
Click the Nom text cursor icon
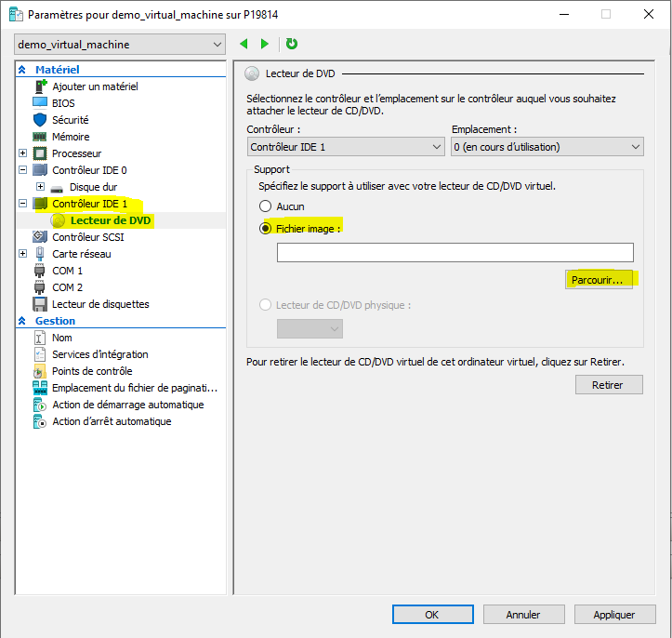39,338
